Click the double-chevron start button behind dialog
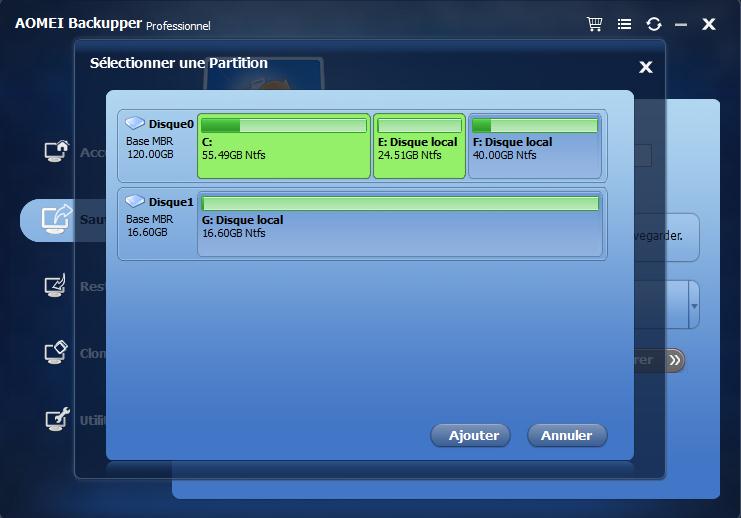 [x=675, y=360]
